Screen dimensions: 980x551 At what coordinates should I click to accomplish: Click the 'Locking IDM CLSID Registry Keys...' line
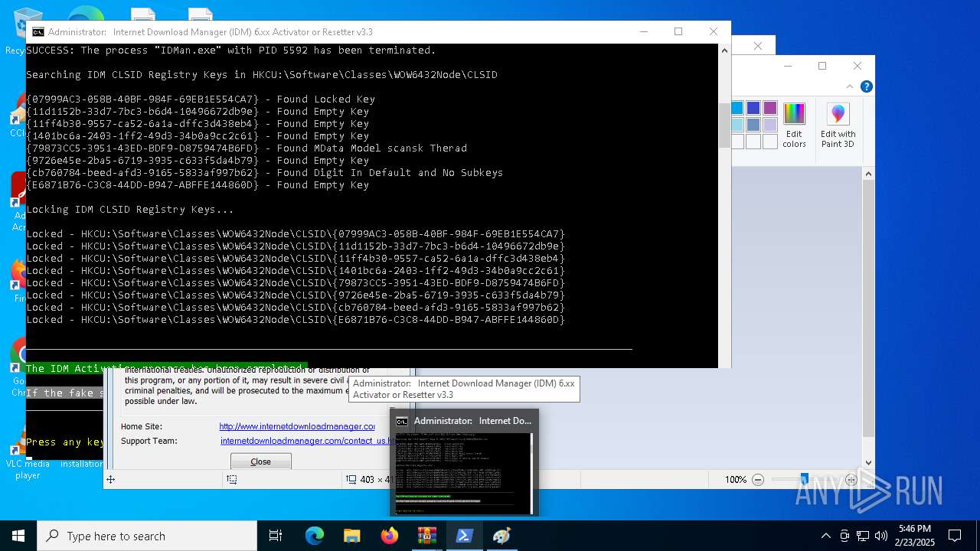(x=130, y=209)
